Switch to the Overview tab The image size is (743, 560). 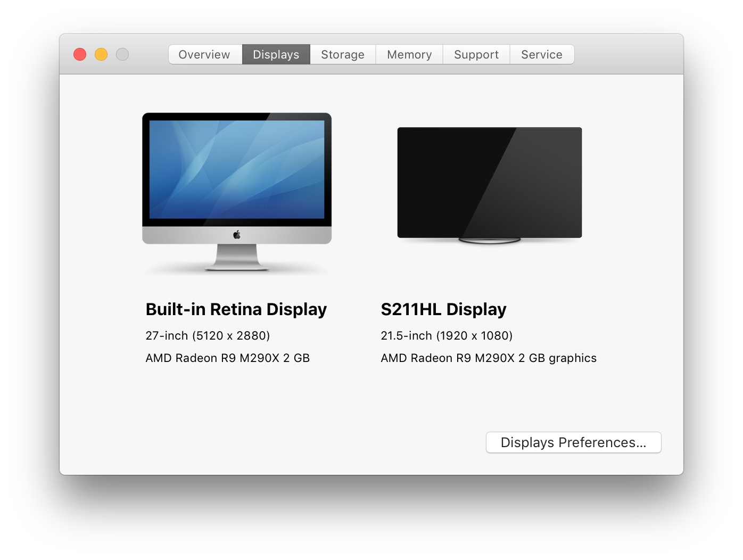pos(205,54)
